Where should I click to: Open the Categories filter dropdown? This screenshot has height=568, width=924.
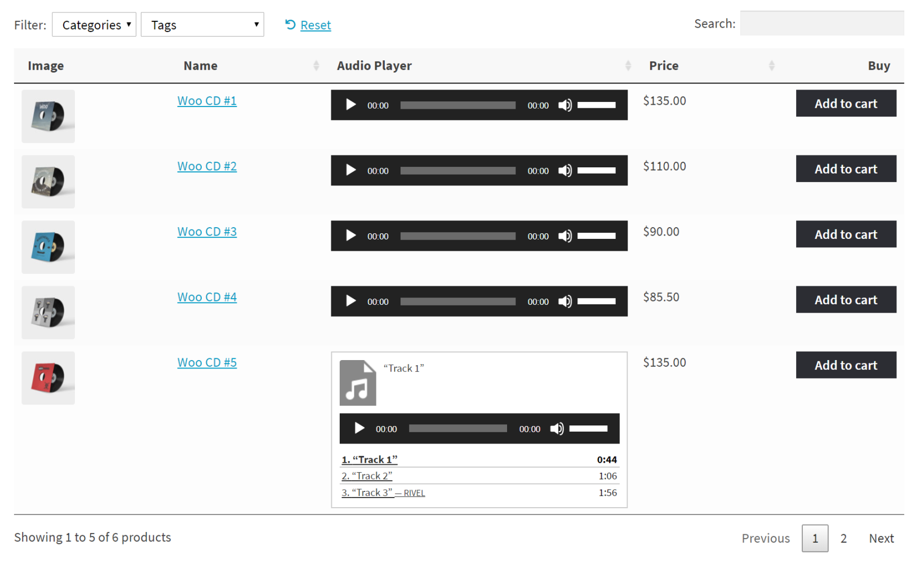click(x=94, y=24)
